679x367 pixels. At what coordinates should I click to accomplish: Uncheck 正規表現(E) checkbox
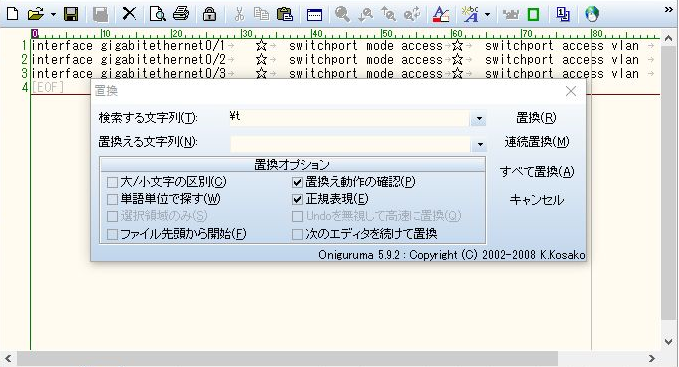click(x=297, y=199)
